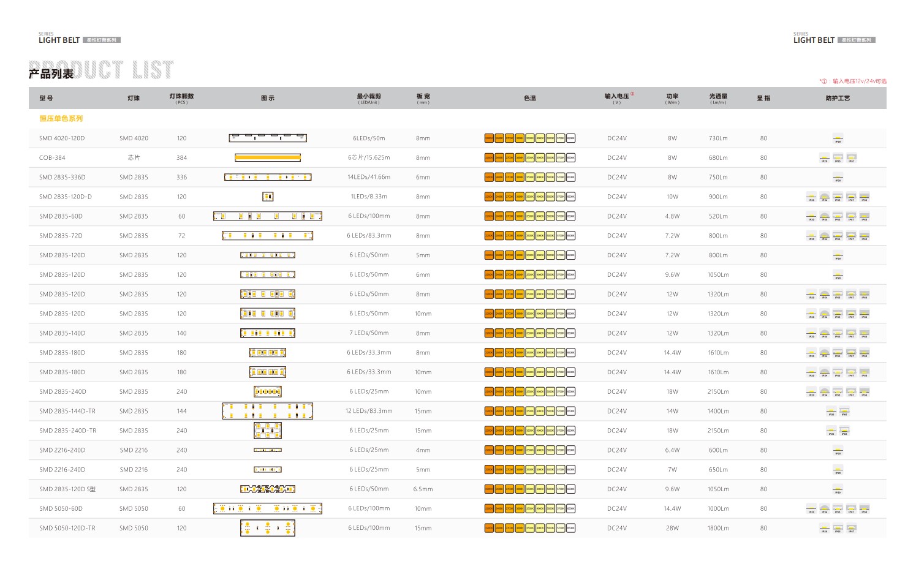Viewport: 916px width, 588px height.
Task: Choose the white swatch in SMD 2835-336D row
Action: (x=570, y=178)
